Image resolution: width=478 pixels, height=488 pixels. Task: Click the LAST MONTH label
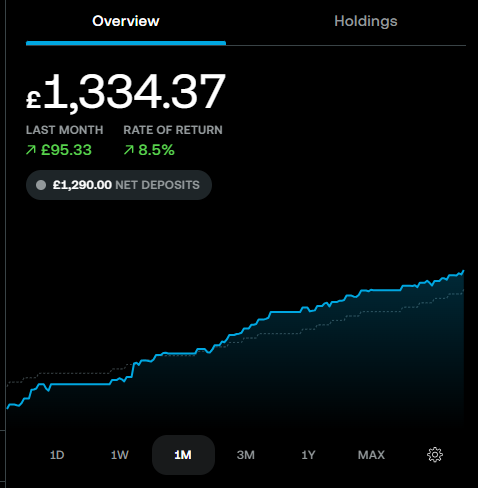[65, 130]
